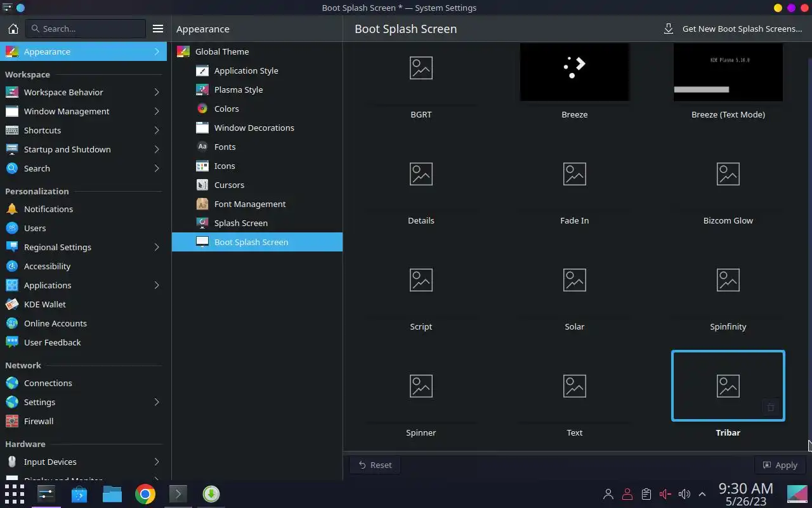The image size is (812, 508).
Task: Click the Apply button
Action: (x=780, y=465)
